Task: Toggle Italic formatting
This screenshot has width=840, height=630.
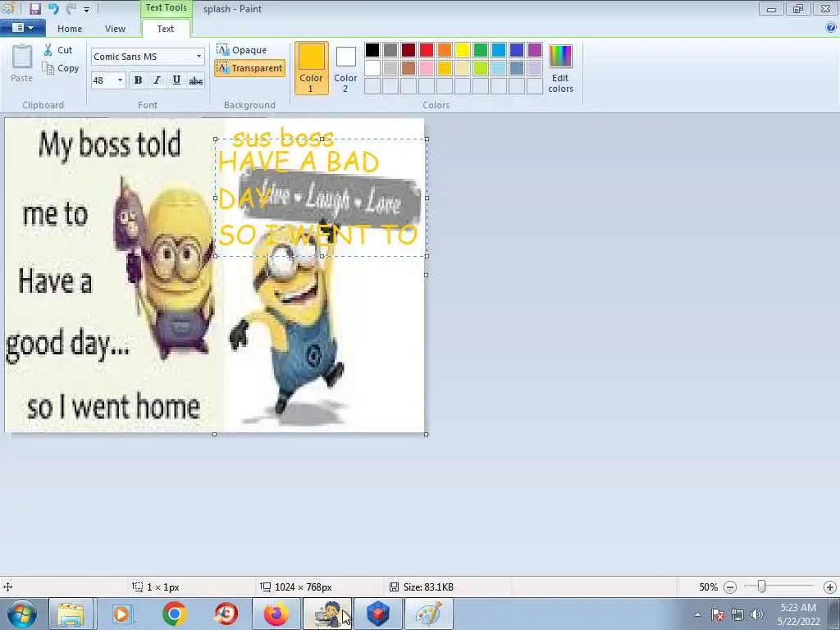Action: [157, 80]
